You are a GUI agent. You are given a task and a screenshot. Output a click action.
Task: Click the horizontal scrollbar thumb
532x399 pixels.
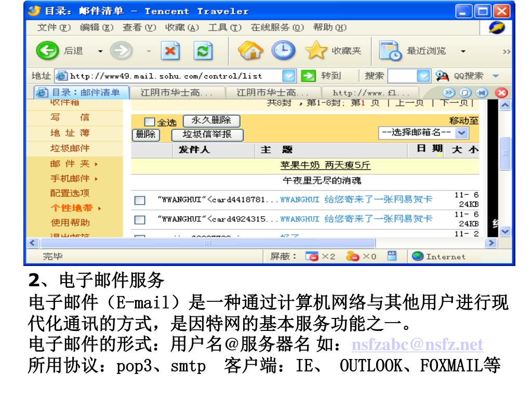click(208, 243)
